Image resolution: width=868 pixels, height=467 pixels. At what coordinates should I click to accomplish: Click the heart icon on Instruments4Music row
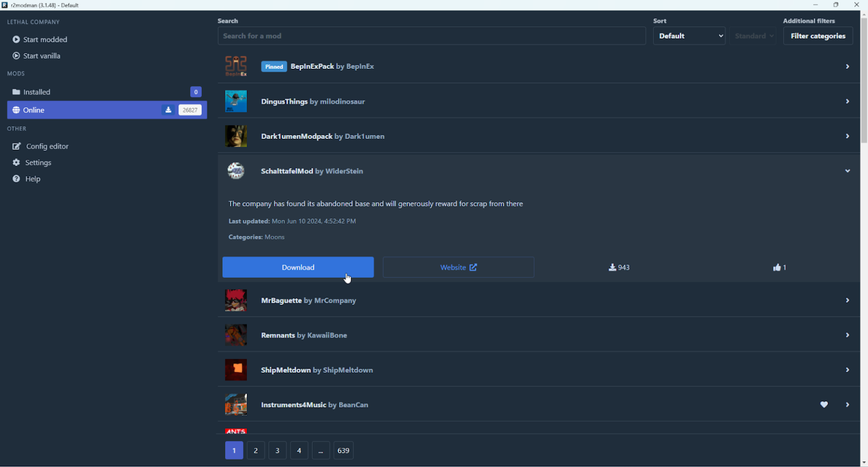pos(824,404)
